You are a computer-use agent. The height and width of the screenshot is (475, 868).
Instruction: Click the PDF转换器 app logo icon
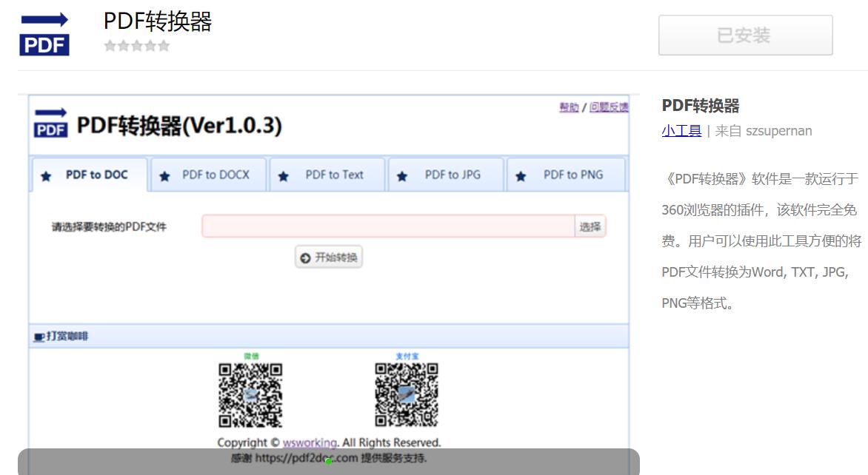[44, 34]
